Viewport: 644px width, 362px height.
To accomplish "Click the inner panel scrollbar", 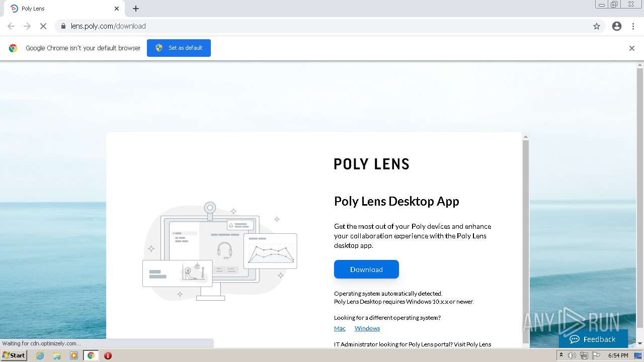I will (526, 241).
